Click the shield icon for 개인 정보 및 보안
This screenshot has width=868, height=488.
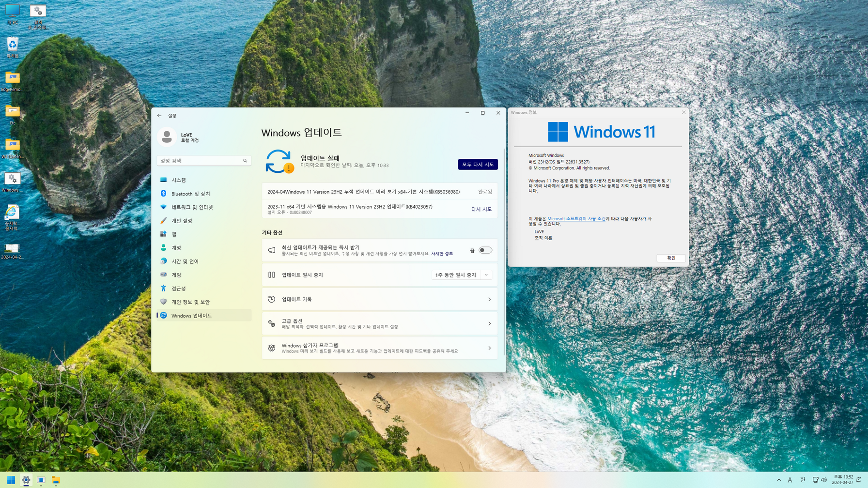(164, 302)
